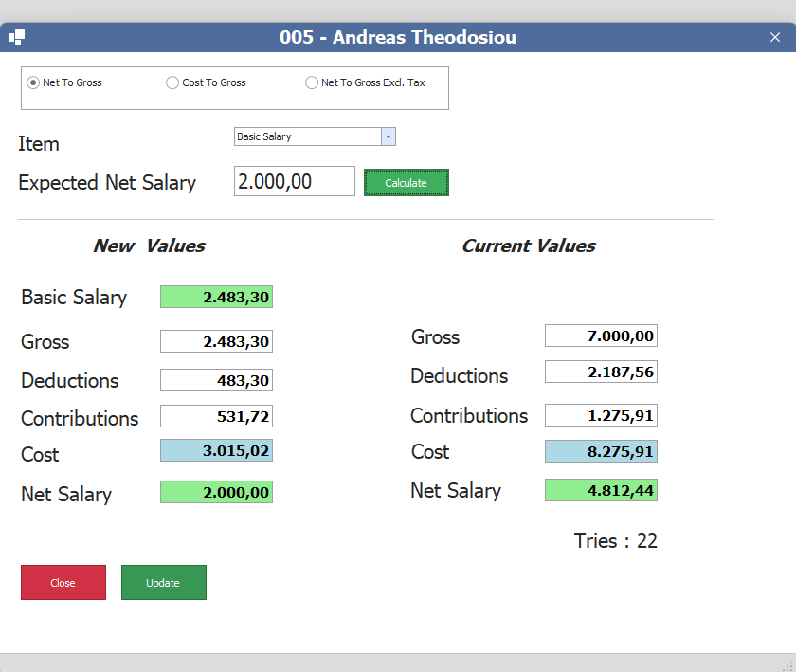Click new Contributions value 531,72
Image resolution: width=796 pixels, height=672 pixels.
click(x=216, y=416)
